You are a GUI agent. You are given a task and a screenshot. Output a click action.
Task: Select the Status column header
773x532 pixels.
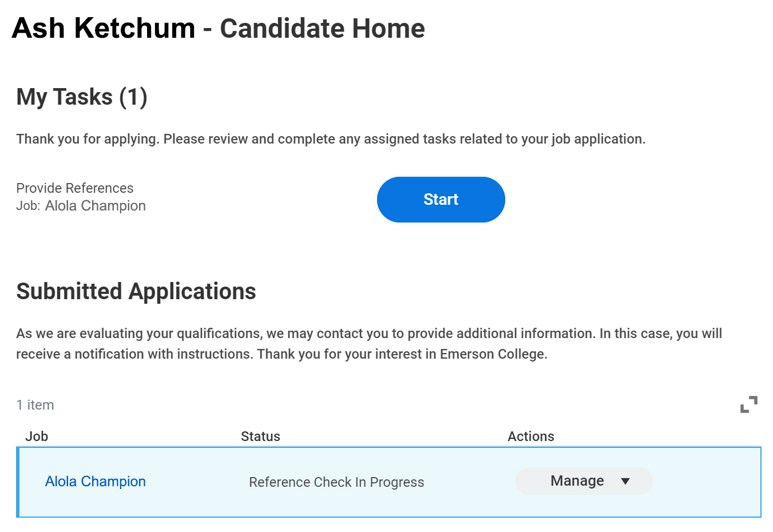[x=260, y=436]
